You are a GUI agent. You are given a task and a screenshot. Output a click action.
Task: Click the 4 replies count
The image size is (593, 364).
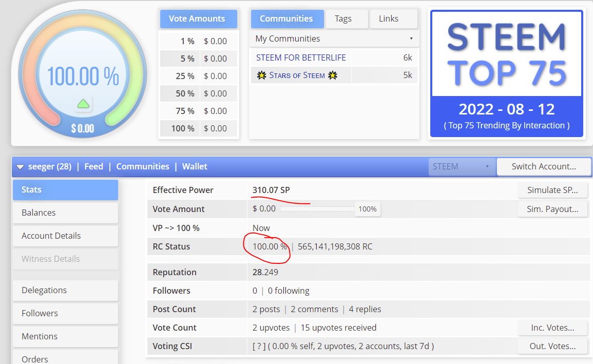tap(365, 309)
